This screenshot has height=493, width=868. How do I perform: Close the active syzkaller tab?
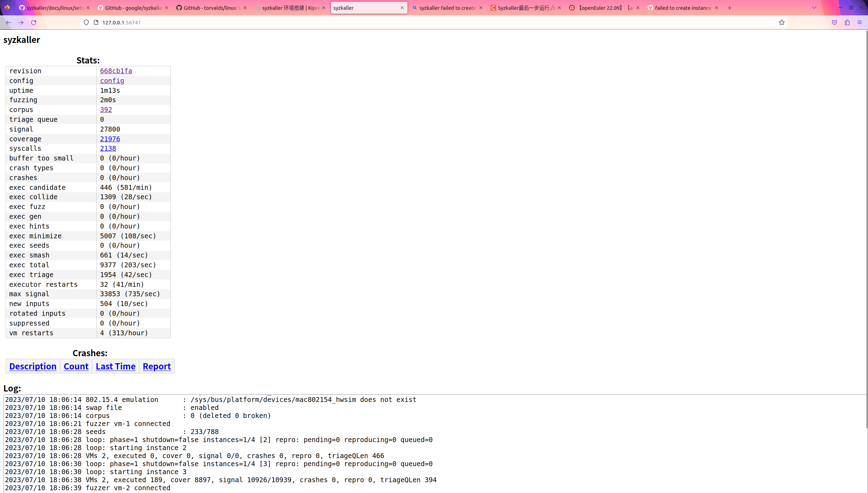coord(402,8)
